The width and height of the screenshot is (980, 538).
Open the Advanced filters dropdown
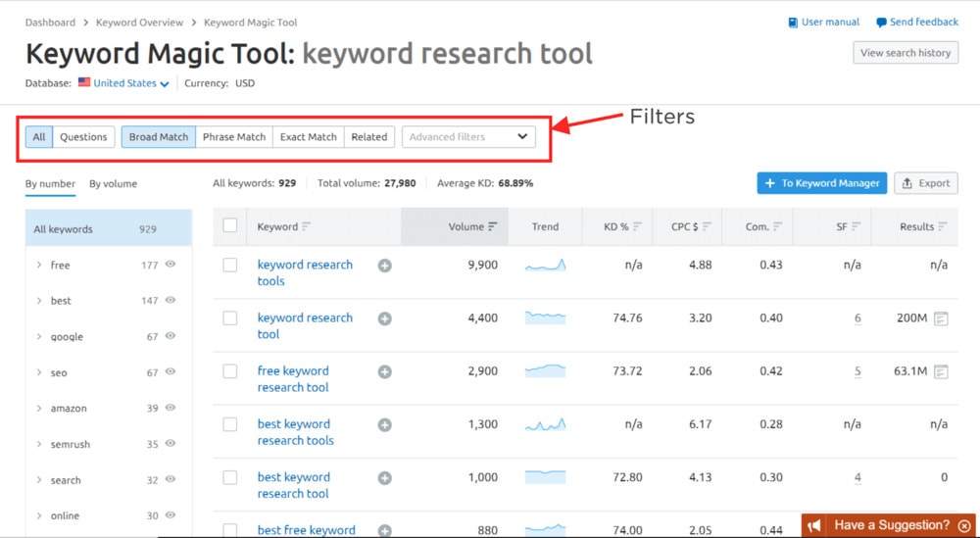[468, 137]
